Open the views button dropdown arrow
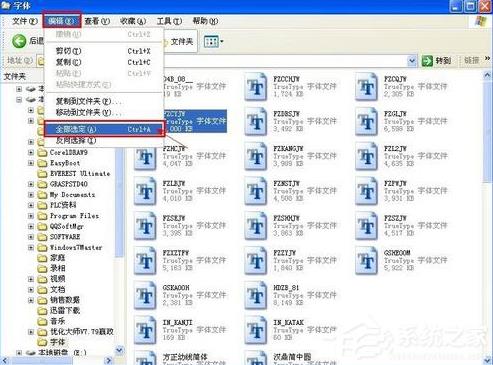493x365 pixels. 222,42
